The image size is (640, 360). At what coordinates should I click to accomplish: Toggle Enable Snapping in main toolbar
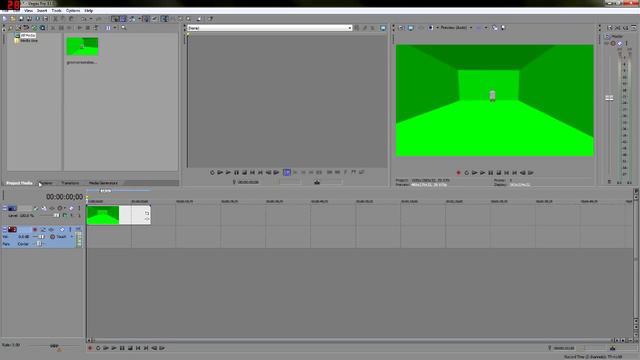point(115,19)
